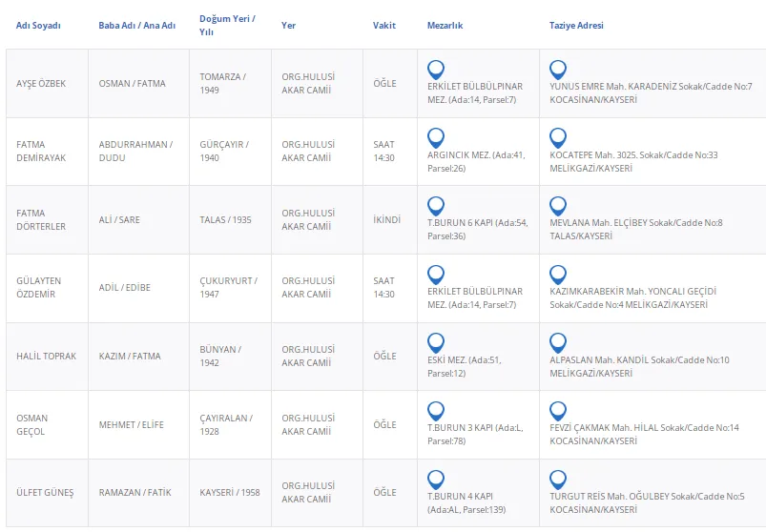Image resolution: width=766 pixels, height=532 pixels.
Task: Click cemetery pin above T.BURUN 3 KAPI
Action: pyautogui.click(x=436, y=411)
